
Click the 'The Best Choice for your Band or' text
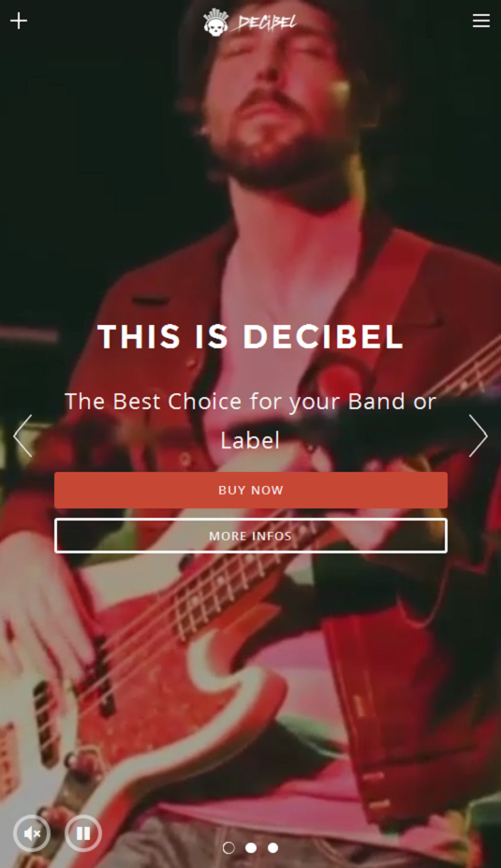[x=250, y=402]
